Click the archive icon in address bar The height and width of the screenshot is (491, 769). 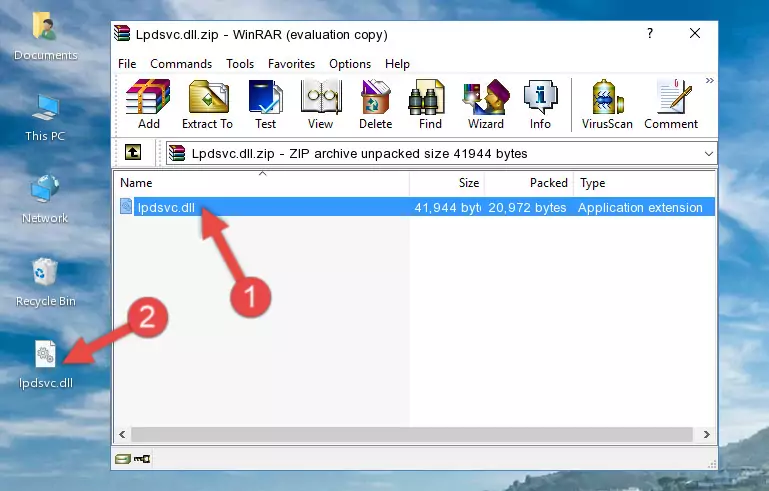pyautogui.click(x=177, y=154)
